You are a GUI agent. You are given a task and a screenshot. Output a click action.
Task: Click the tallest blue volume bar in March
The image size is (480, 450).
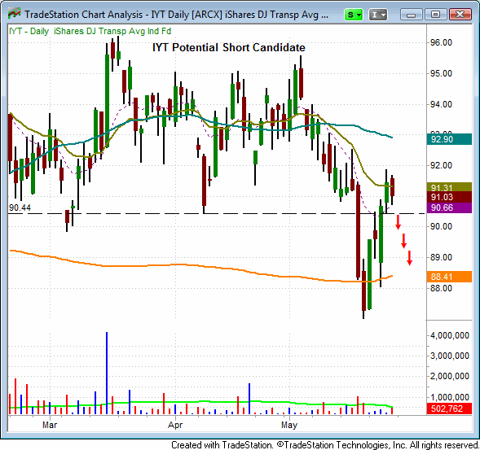(107, 373)
